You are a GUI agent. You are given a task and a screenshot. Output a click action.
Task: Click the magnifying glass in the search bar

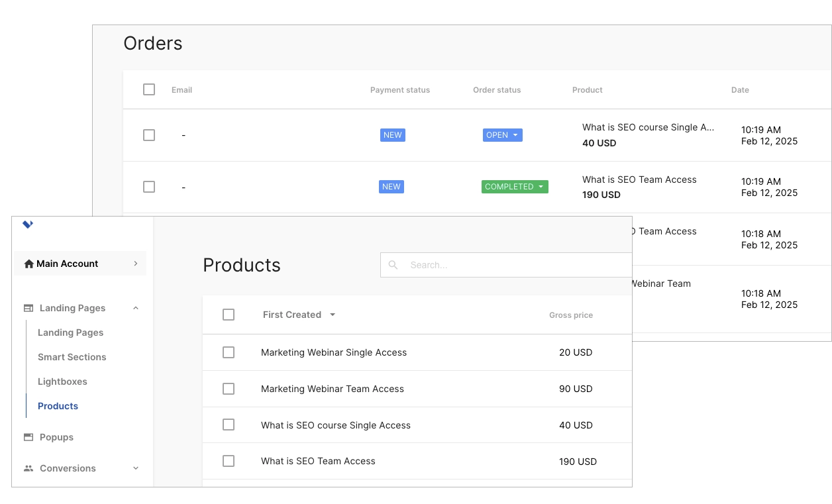[393, 264]
